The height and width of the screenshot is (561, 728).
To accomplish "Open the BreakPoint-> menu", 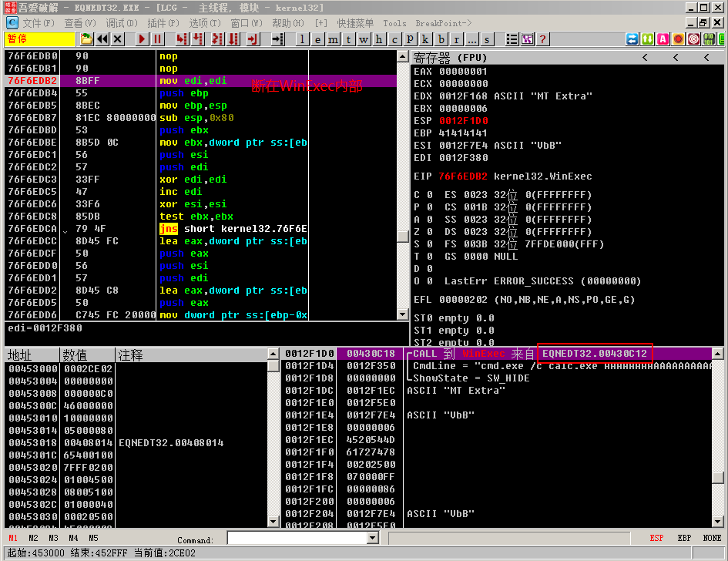I will [x=443, y=23].
